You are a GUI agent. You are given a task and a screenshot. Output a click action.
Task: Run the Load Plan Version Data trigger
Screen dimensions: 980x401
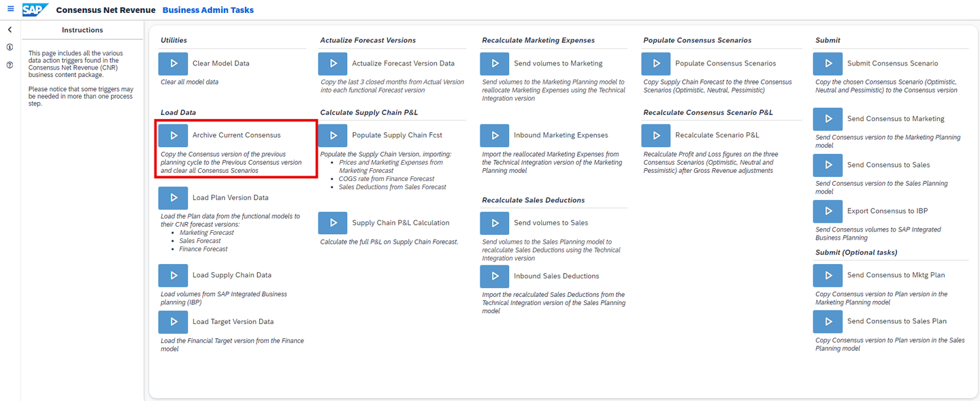pos(173,197)
